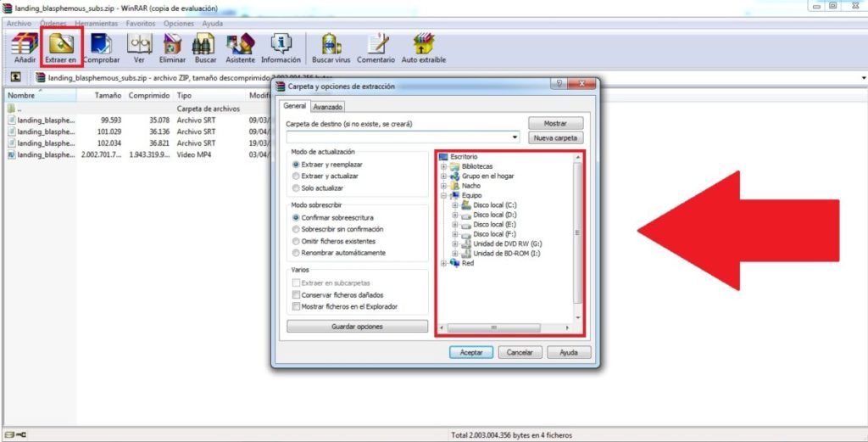Screen dimensions: 868x442
Task: Select the Extraer y actualizar radio option
Action: coord(296,176)
